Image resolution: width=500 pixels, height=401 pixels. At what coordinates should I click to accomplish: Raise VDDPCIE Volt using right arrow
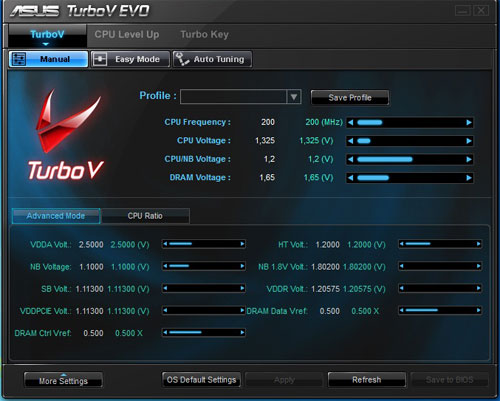pyautogui.click(x=242, y=310)
